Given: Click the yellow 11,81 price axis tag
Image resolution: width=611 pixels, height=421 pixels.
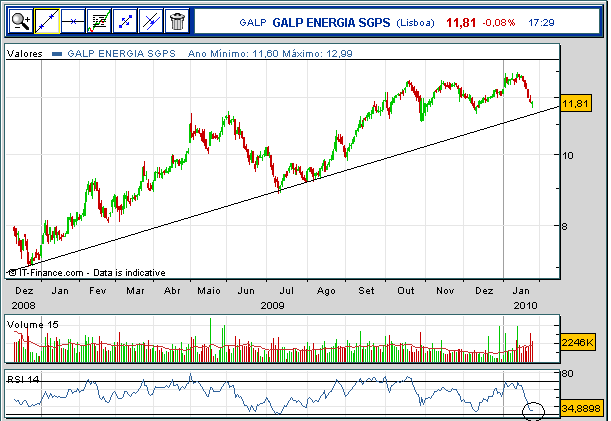Looking at the screenshot, I should click(576, 104).
